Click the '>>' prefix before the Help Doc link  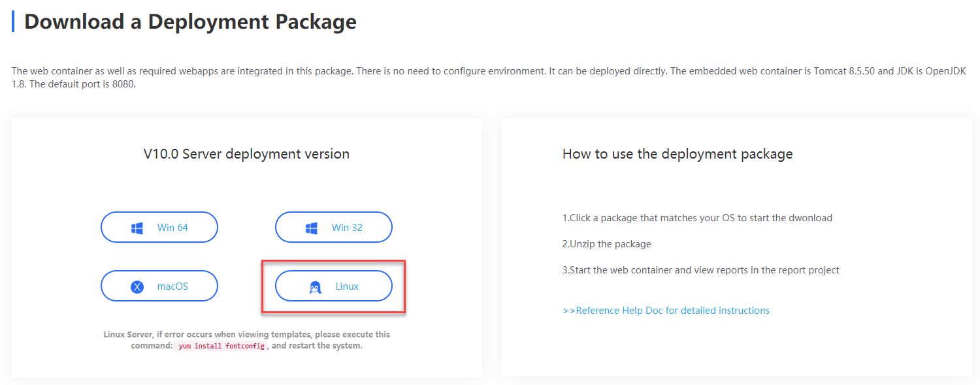tap(569, 310)
